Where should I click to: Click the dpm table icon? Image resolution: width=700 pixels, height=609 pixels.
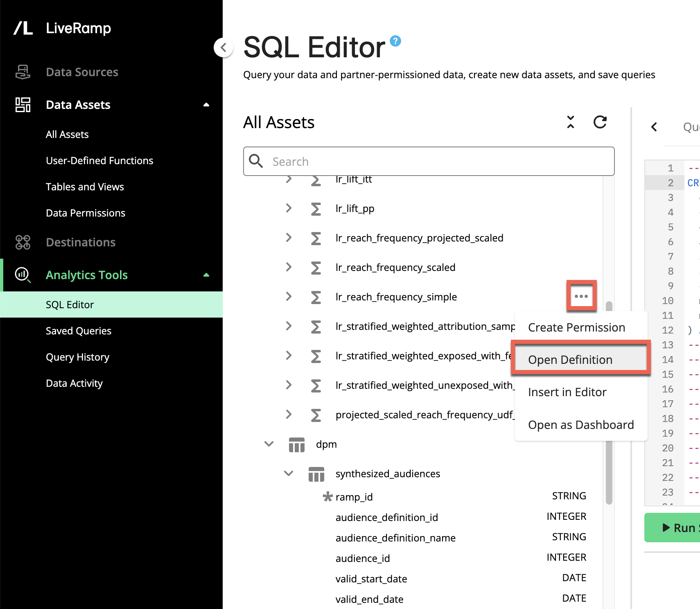click(297, 444)
